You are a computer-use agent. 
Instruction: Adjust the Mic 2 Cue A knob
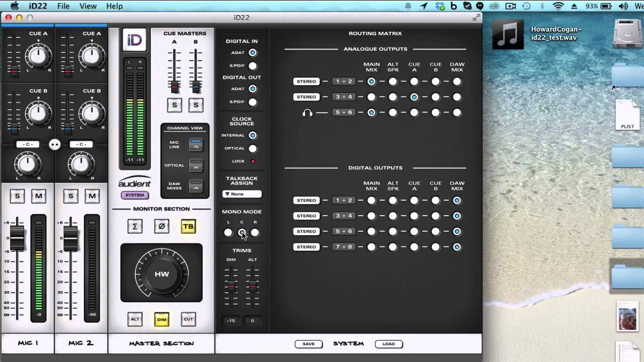point(92,56)
